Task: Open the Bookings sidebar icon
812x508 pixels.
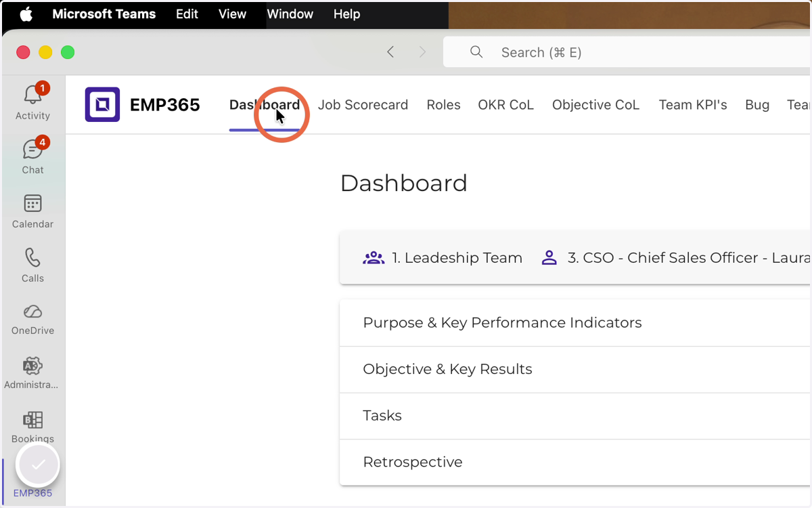Action: (32, 420)
